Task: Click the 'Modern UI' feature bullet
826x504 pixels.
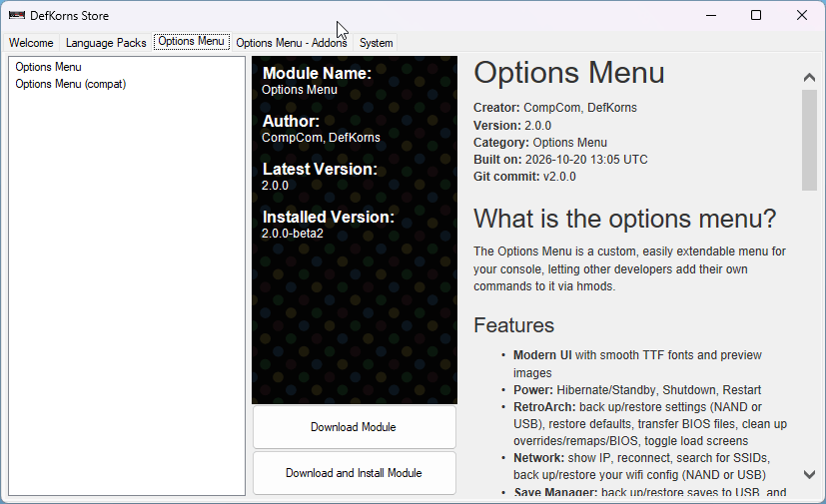Action: click(637, 364)
